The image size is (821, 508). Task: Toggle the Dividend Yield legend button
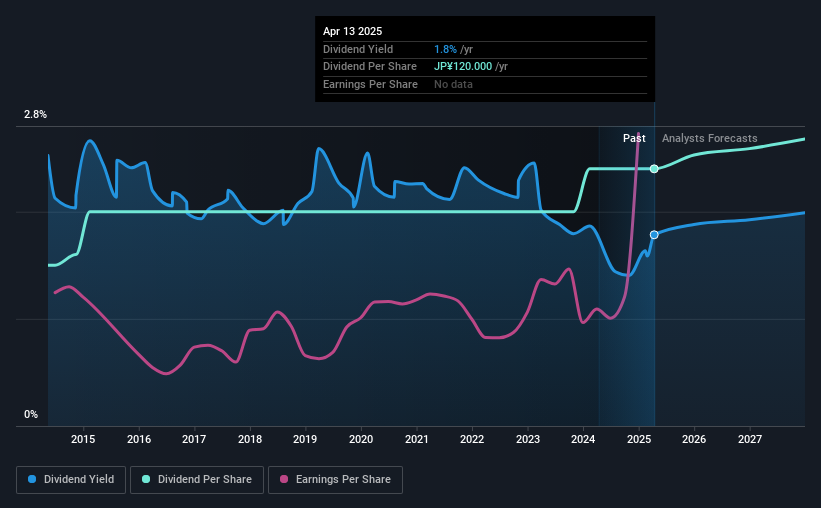coord(71,480)
